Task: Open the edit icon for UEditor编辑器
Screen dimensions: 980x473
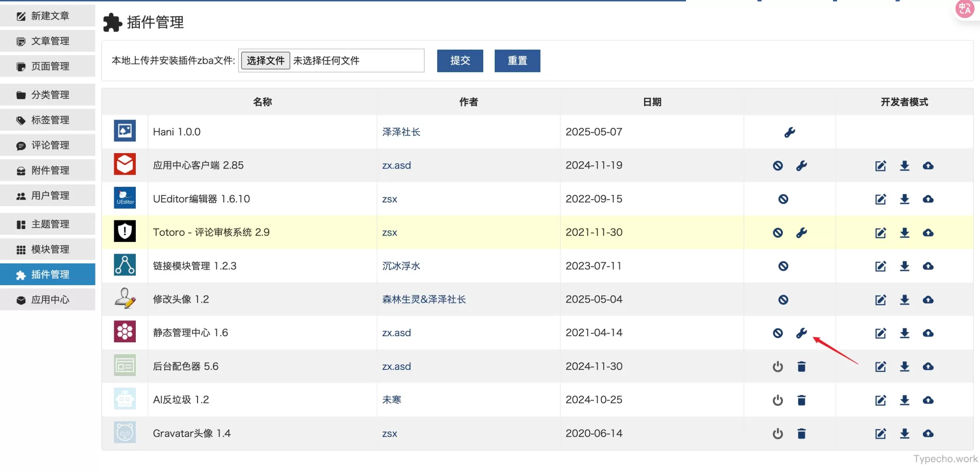Action: (880, 199)
